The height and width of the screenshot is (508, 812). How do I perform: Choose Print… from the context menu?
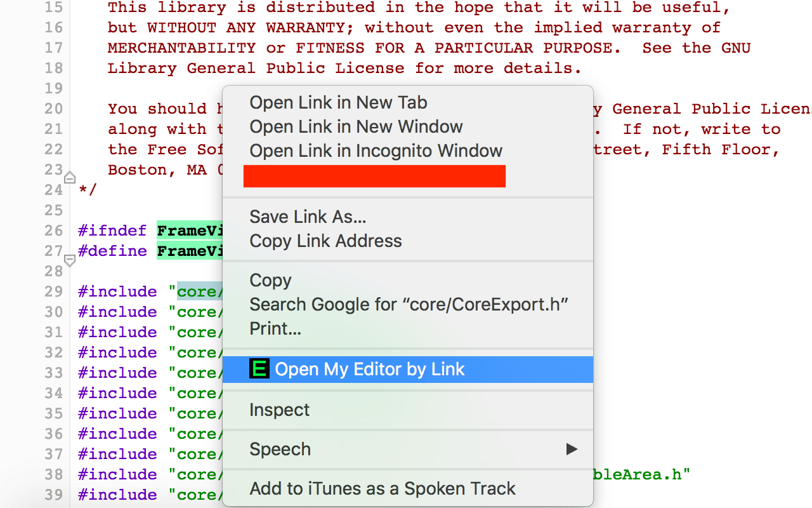pyautogui.click(x=275, y=329)
